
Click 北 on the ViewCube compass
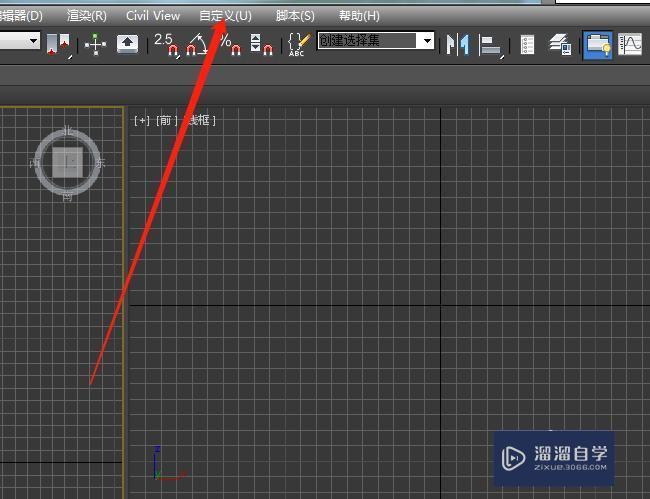pos(68,131)
